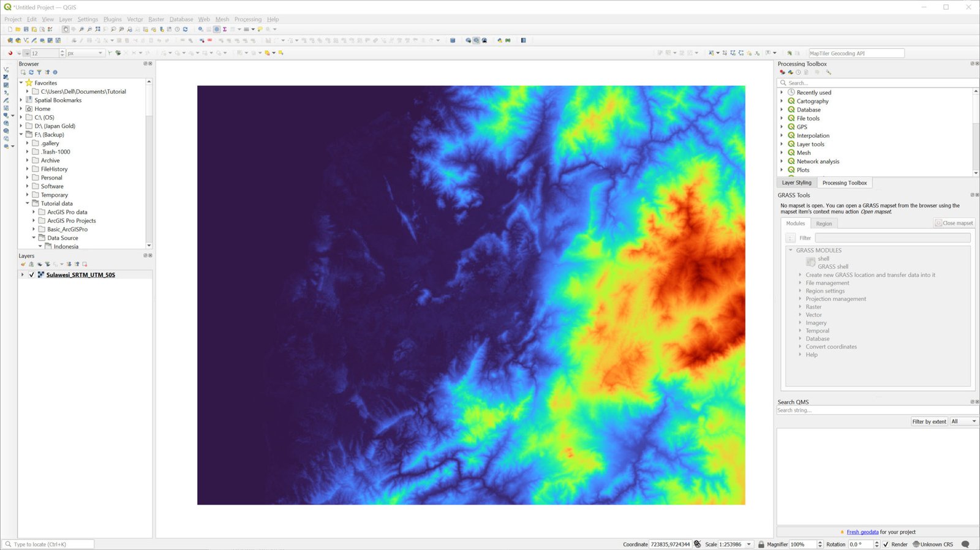The width and height of the screenshot is (980, 550).
Task: Select the Pan Map hand tool
Action: pos(66,29)
